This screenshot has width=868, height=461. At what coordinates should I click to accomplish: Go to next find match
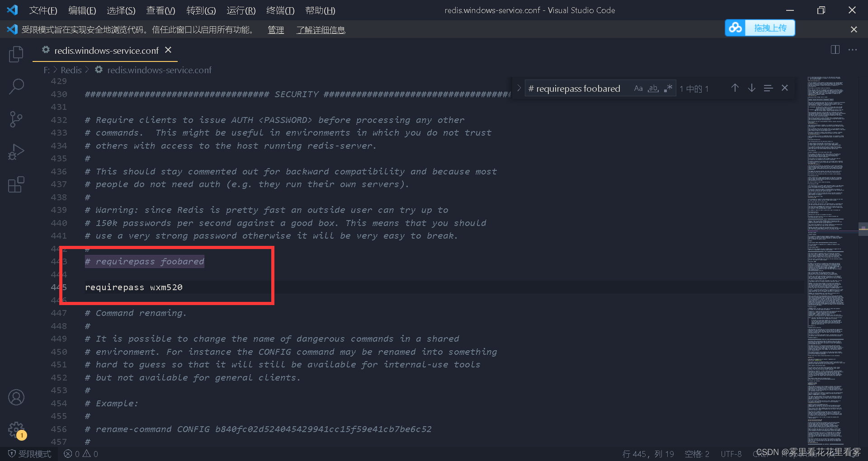coord(751,88)
